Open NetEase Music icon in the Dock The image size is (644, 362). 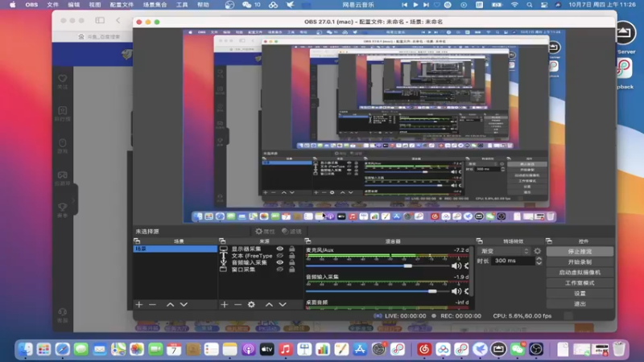tap(424, 349)
